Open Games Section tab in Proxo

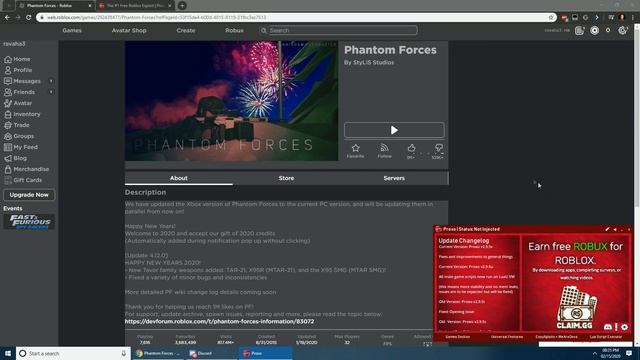458,337
